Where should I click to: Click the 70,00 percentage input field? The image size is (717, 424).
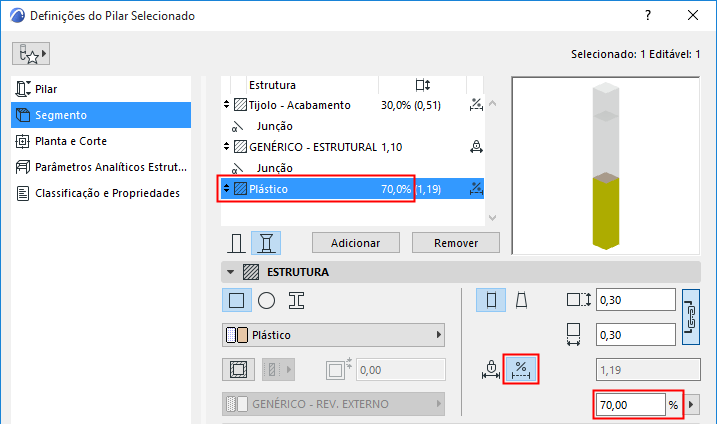[x=630, y=405]
